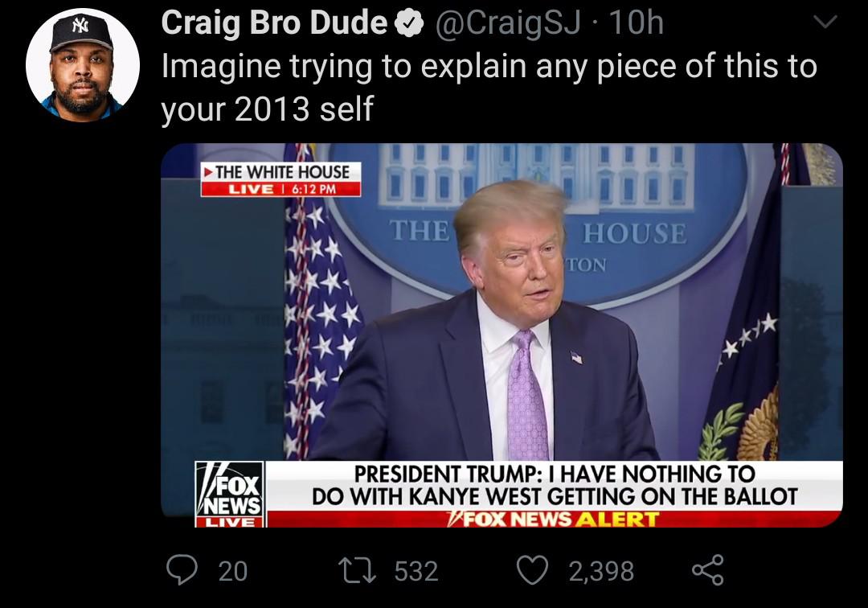
Task: Open the embedded Fox News video
Action: 502,335
